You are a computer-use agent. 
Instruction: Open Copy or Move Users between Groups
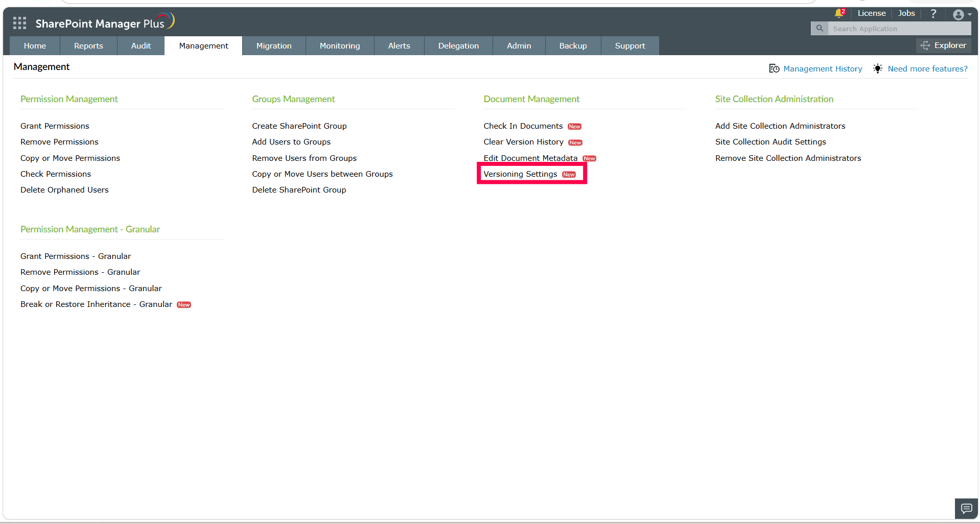[322, 174]
